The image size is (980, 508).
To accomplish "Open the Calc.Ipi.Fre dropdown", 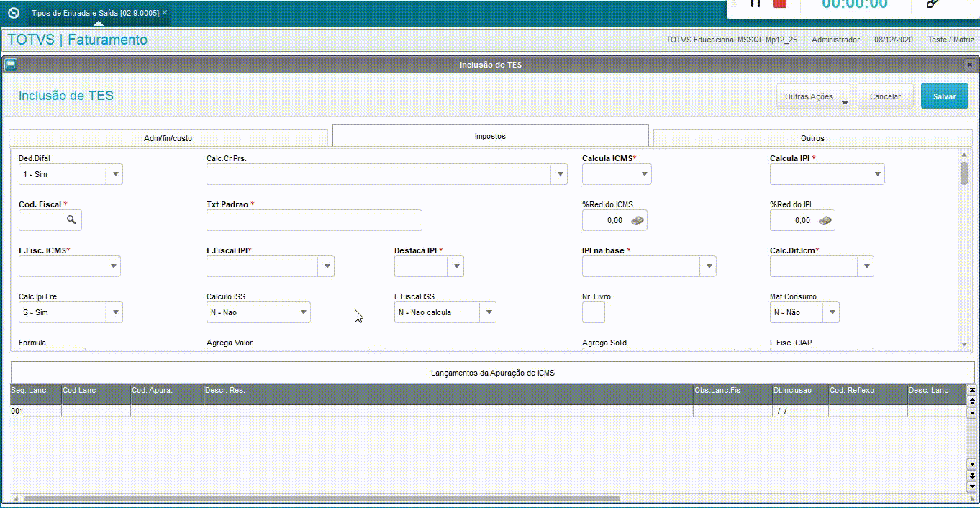I will pyautogui.click(x=114, y=312).
